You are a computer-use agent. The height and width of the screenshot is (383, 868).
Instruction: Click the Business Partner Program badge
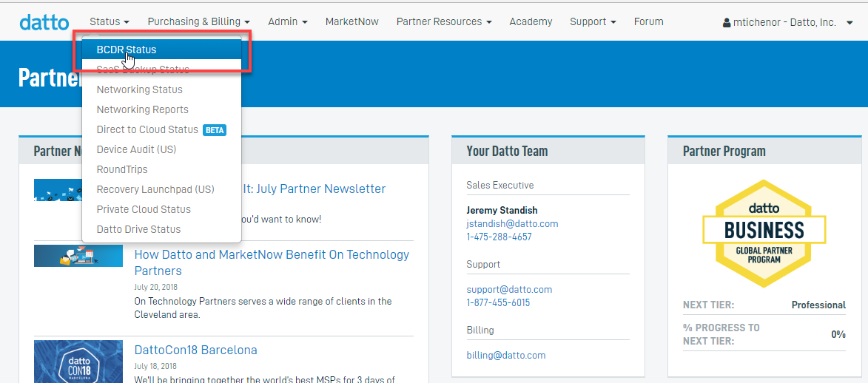pyautogui.click(x=764, y=234)
